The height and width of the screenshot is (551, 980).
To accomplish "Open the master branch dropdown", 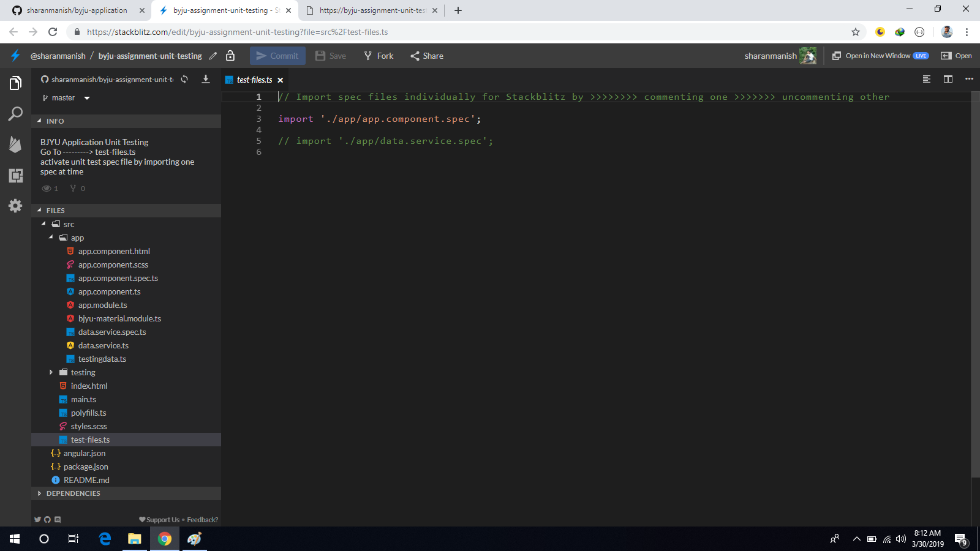I will pyautogui.click(x=66, y=98).
